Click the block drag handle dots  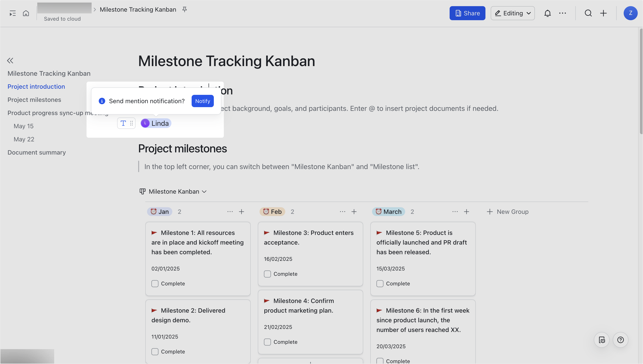click(131, 123)
